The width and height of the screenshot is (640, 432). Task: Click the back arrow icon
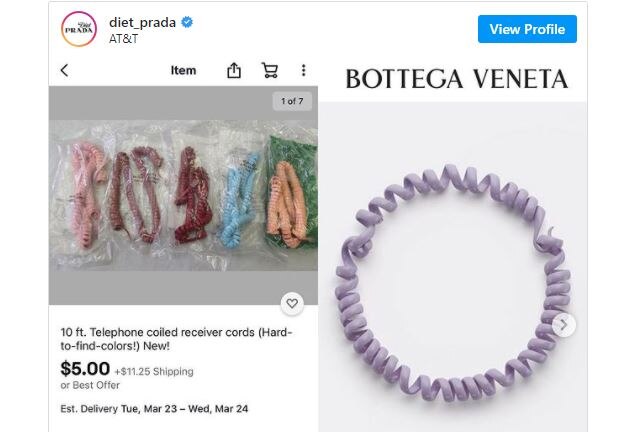tap(64, 71)
